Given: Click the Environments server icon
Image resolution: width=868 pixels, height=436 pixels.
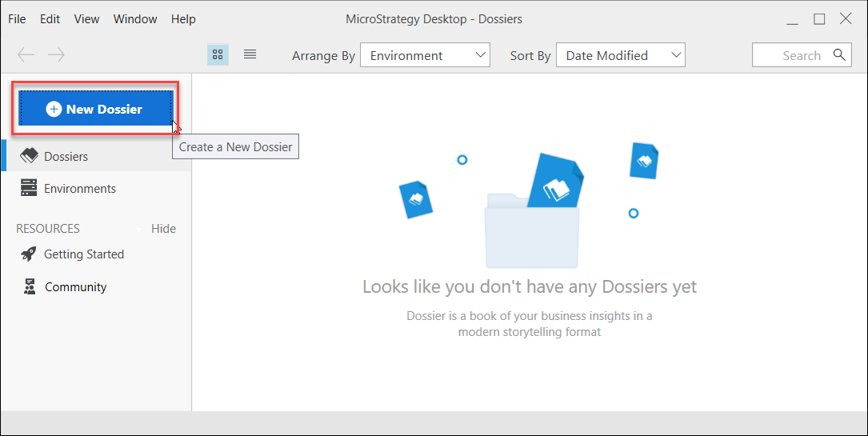Looking at the screenshot, I should coord(29,187).
